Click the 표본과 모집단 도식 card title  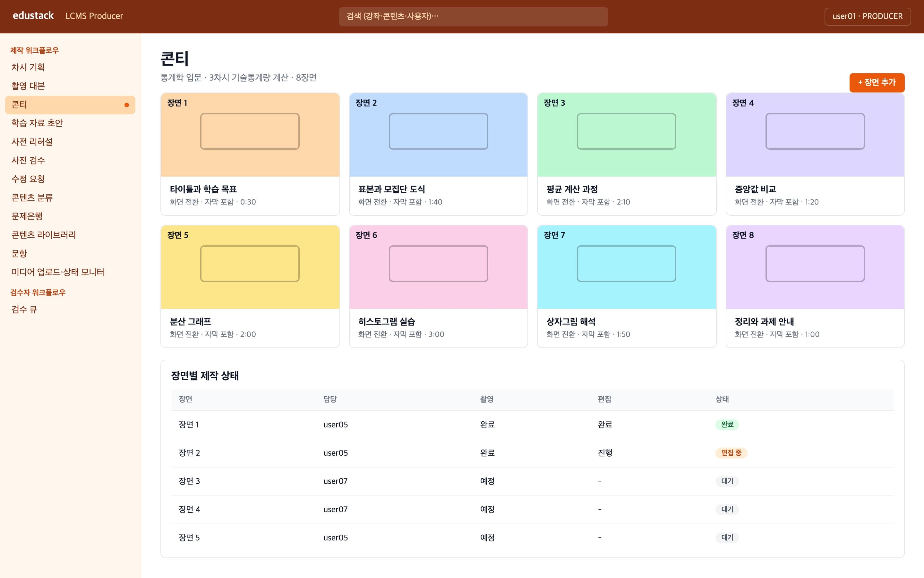391,189
